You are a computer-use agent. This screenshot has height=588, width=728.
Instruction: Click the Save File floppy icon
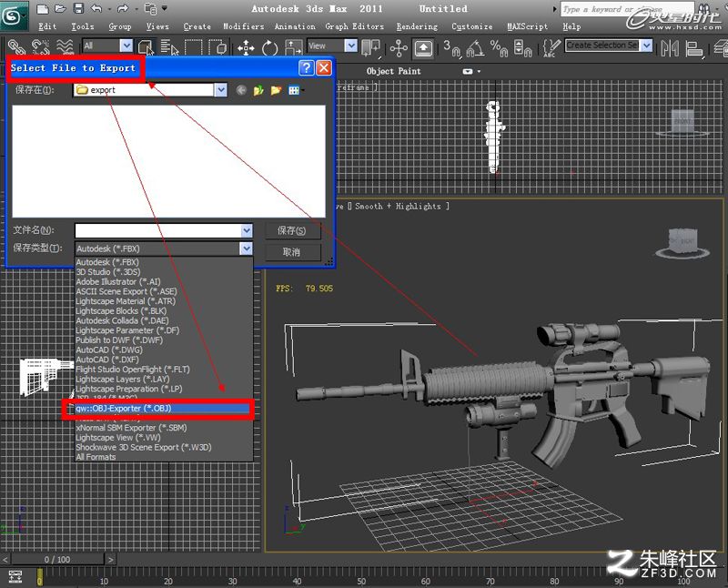pyautogui.click(x=78, y=8)
